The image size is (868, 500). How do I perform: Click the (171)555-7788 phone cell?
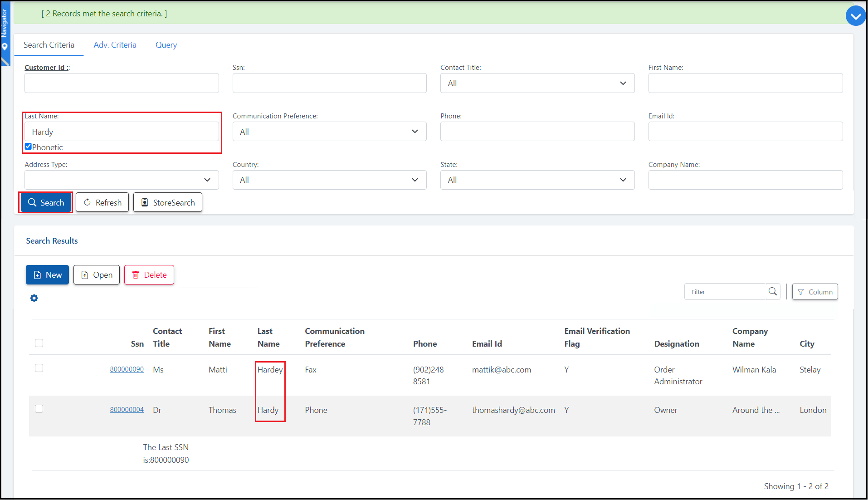(x=430, y=416)
